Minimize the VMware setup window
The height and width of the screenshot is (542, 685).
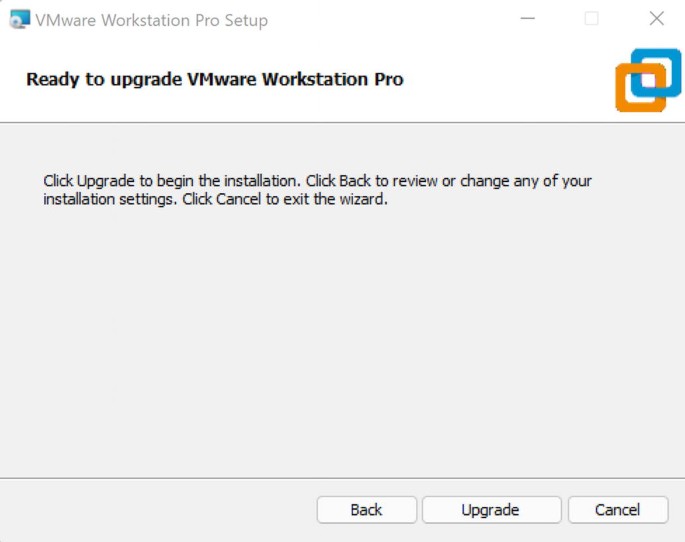click(528, 19)
